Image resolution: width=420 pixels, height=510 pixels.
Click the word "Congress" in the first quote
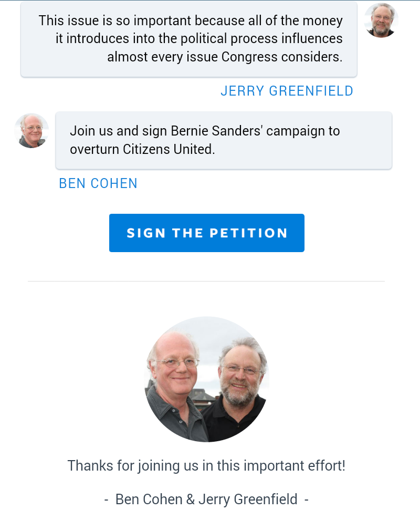(249, 57)
